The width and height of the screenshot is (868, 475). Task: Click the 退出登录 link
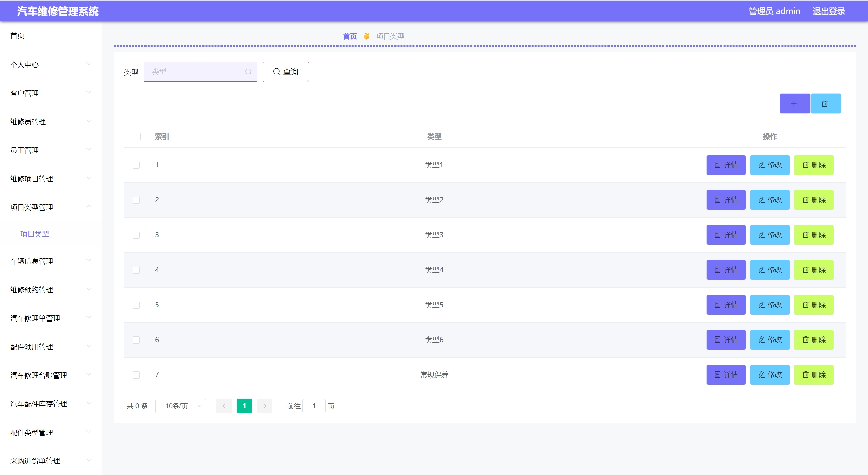(828, 11)
